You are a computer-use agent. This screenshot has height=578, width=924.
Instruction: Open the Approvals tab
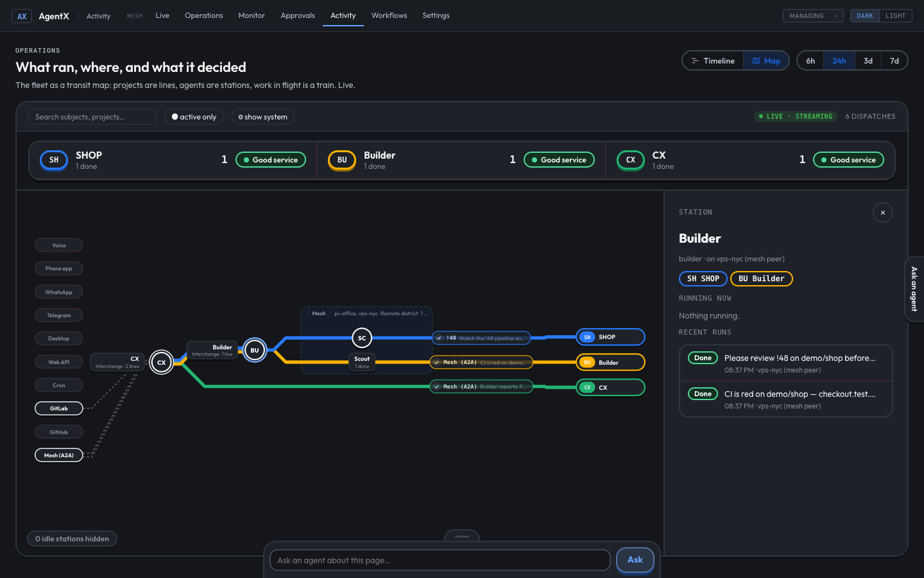click(x=298, y=15)
